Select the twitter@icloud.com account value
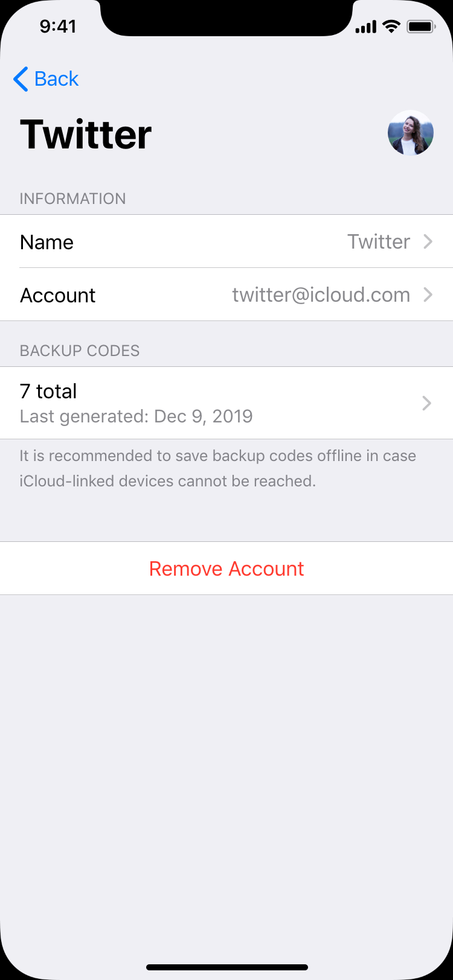Viewport: 453px width, 980px height. 321,294
